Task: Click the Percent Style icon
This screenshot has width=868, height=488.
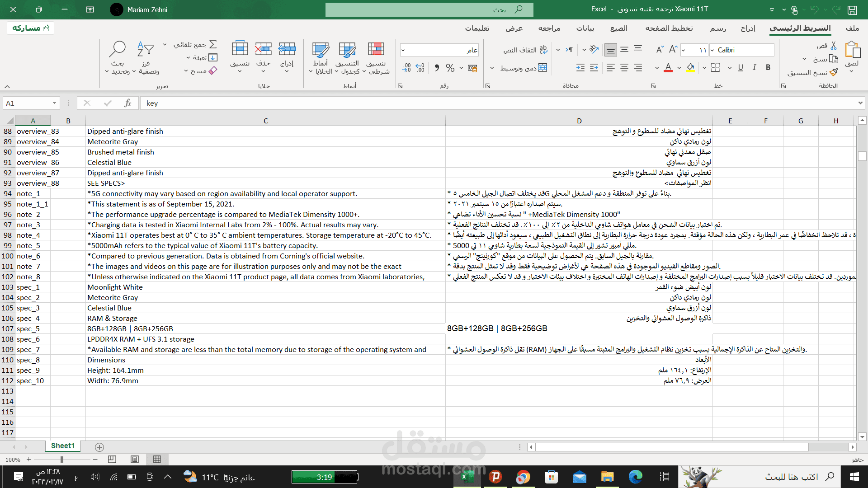Action: point(450,68)
